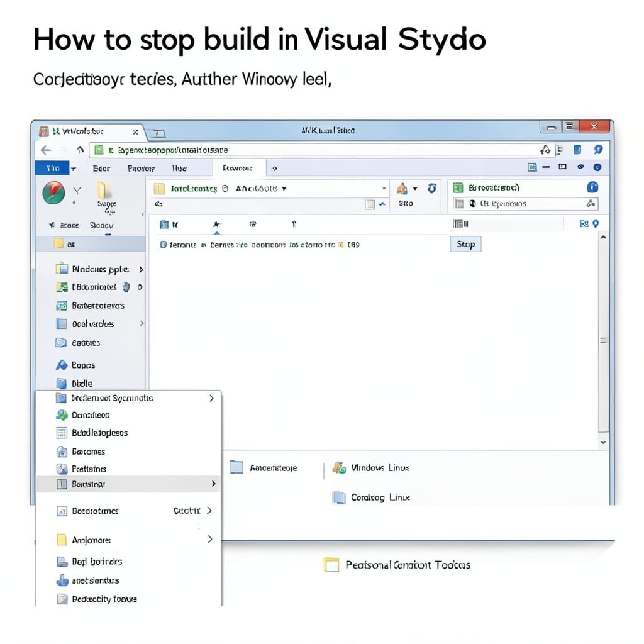Open Mcflemoot Sycnnotts submenu chevron

coord(211,398)
